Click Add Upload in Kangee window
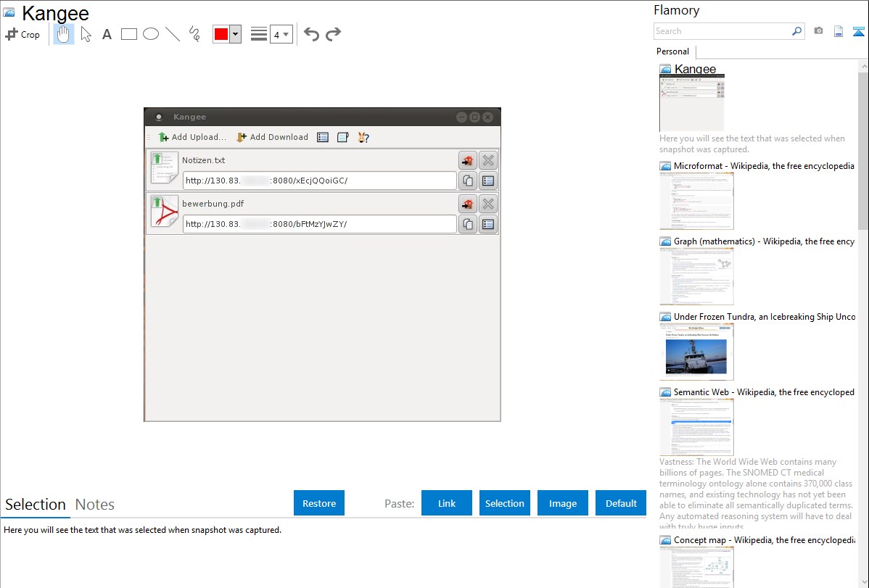This screenshot has width=869, height=588. coord(192,137)
